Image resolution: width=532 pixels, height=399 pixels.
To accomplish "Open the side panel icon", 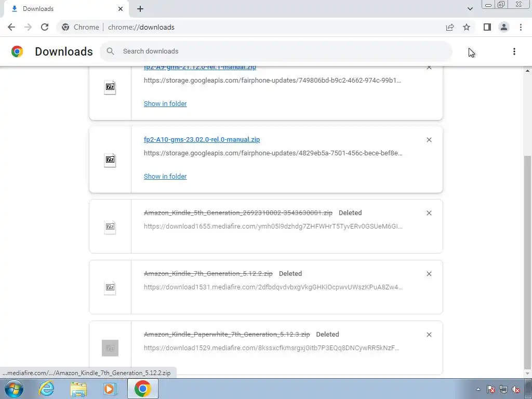I will coord(487,27).
